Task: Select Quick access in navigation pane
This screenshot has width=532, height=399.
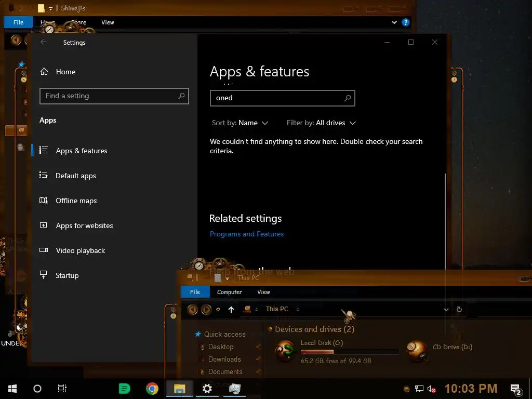Action: click(224, 334)
